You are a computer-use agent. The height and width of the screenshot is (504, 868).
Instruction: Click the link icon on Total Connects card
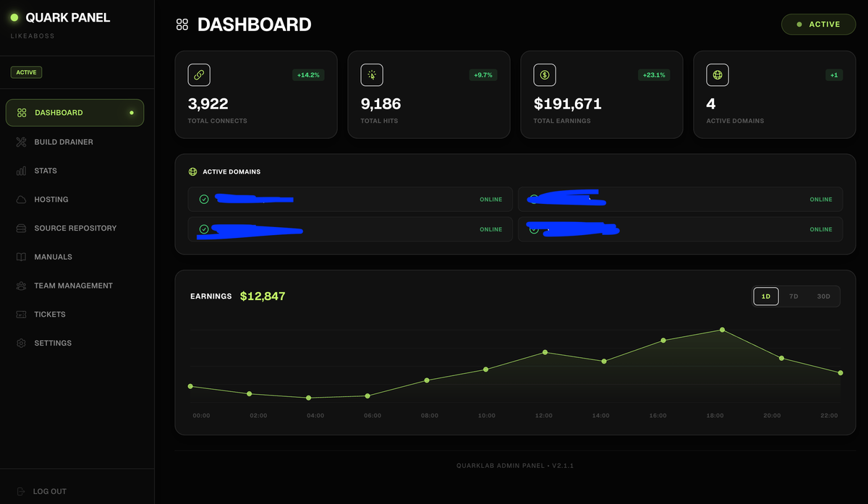click(x=199, y=74)
